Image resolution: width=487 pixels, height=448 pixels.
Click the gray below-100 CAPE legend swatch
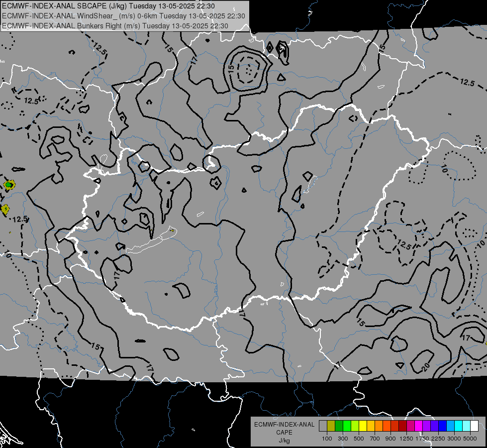pyautogui.click(x=323, y=426)
